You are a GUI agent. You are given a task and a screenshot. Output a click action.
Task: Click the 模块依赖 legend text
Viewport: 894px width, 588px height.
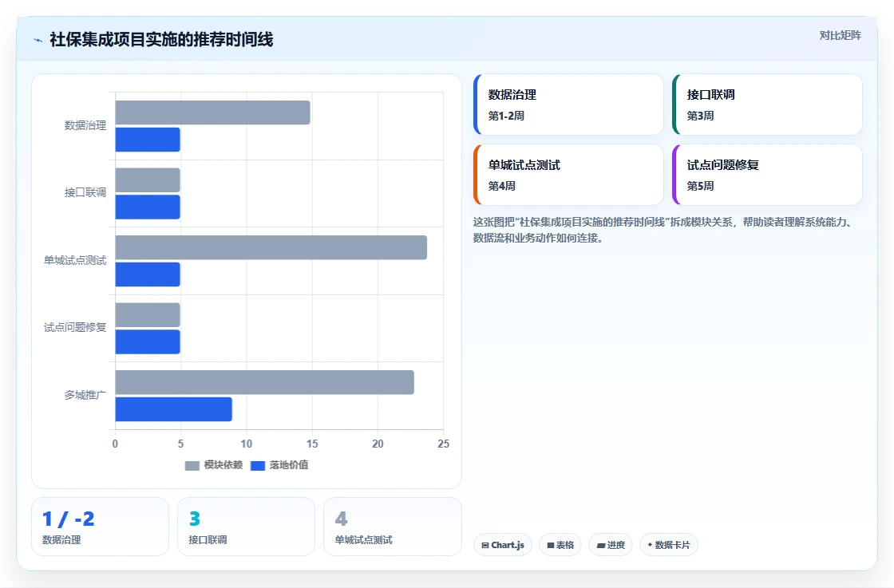tap(223, 465)
